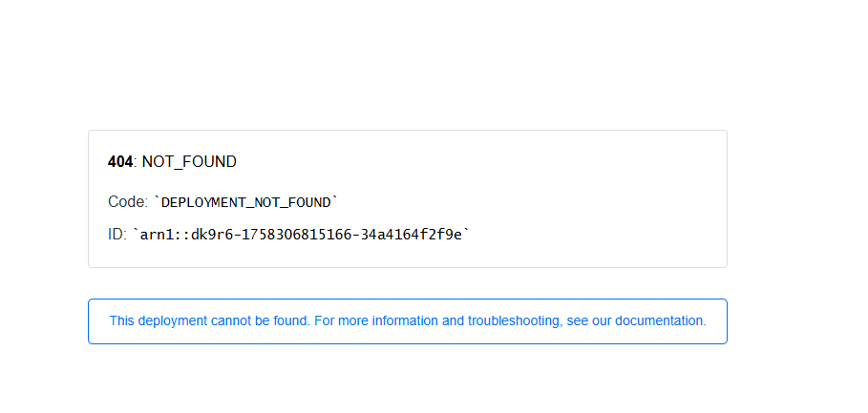Screen dimensions: 868x413
Task: Click the word "troubleshooting" in the banner
Action: (x=513, y=321)
